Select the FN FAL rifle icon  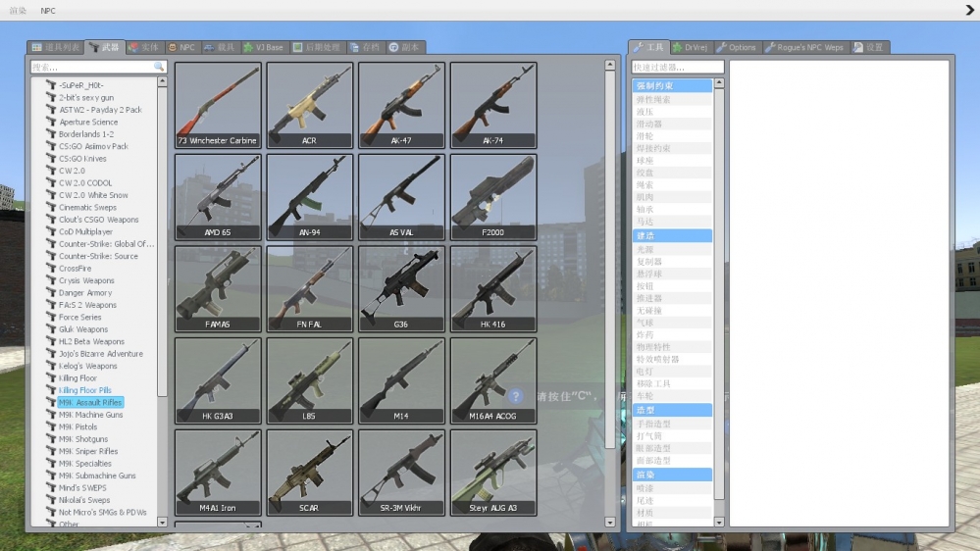(x=309, y=288)
